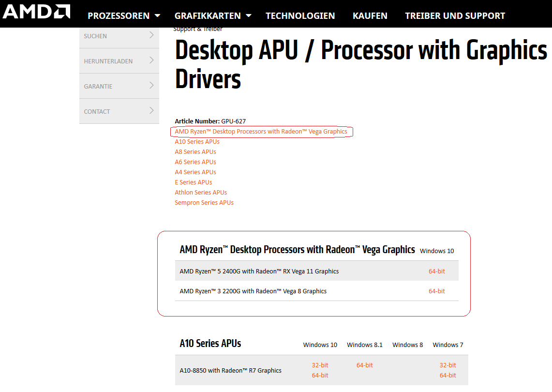This screenshot has height=392, width=552.
Task: Click the chevron next to GARANTIE
Action: [x=151, y=85]
